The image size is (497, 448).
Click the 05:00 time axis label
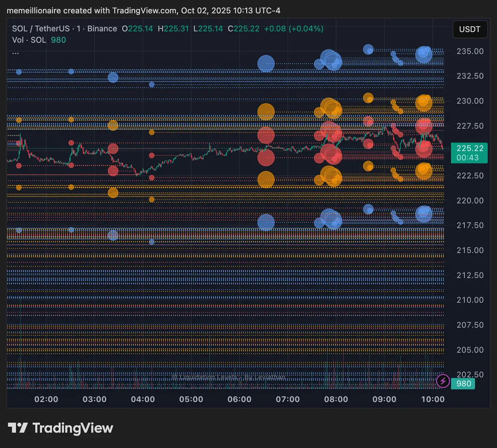191,400
